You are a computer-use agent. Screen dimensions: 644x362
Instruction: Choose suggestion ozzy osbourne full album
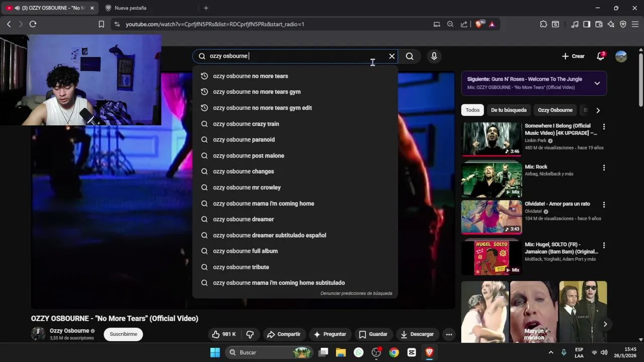pyautogui.click(x=295, y=251)
